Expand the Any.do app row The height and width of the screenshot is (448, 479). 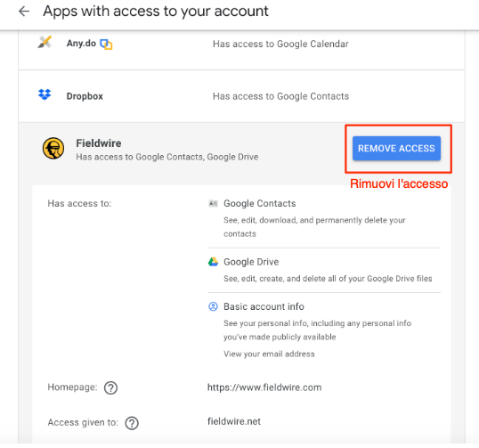pyautogui.click(x=241, y=44)
